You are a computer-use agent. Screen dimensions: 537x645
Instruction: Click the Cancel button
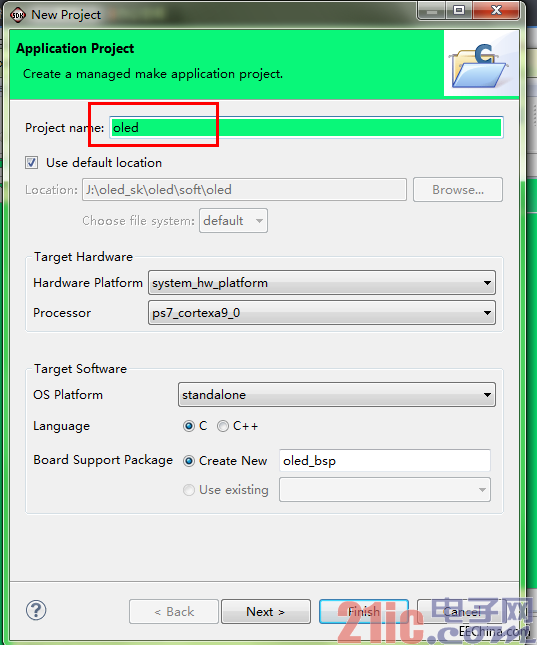[x=462, y=612]
